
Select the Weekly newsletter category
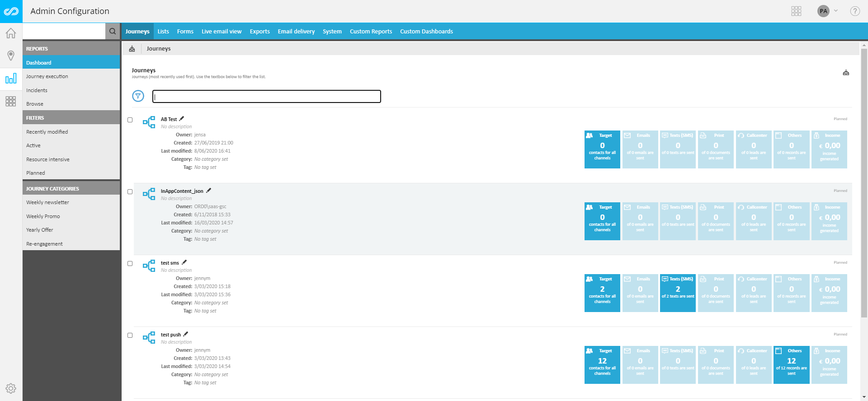click(x=47, y=202)
